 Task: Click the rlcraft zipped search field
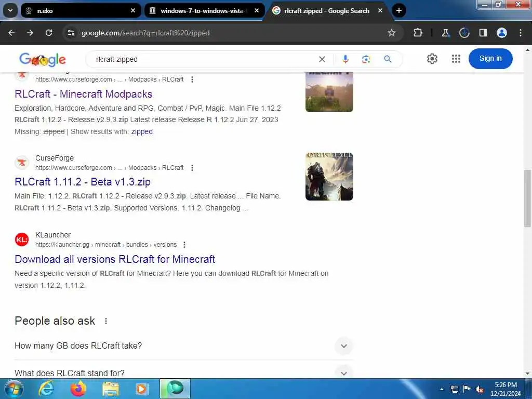pyautogui.click(x=204, y=59)
